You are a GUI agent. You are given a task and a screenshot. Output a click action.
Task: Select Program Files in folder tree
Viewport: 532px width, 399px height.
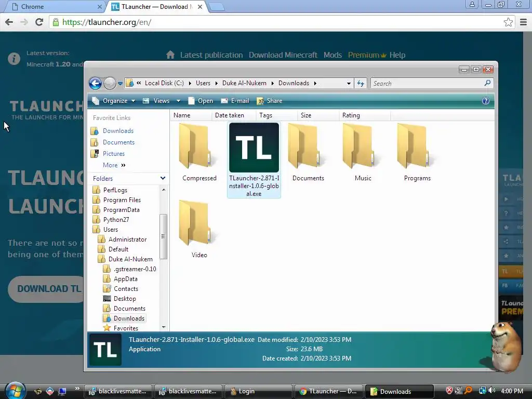122,200
